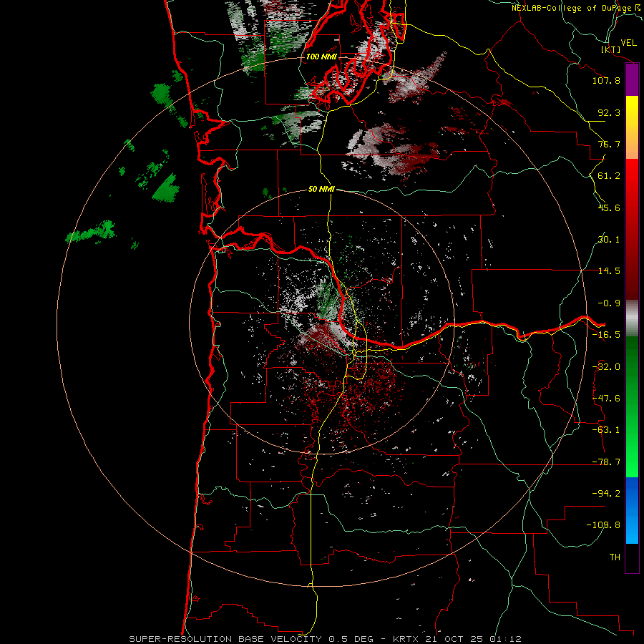Click the 45.6 scale value
644x644 pixels.
click(609, 208)
